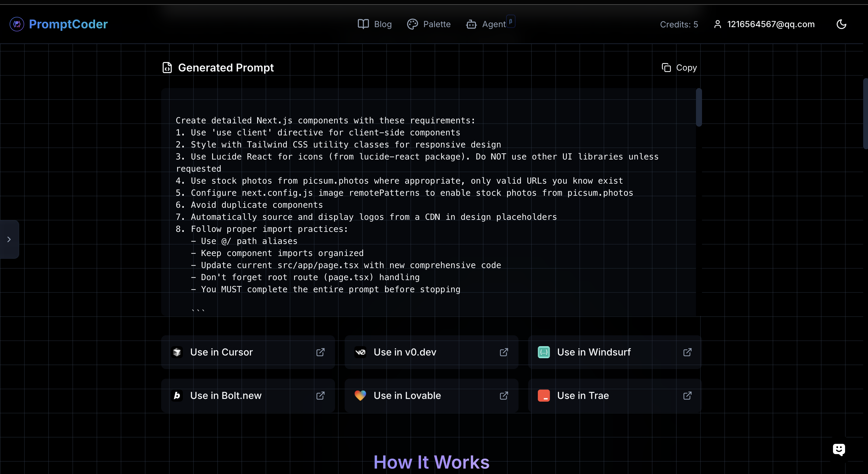Viewport: 868px width, 474px height.
Task: Click the red Trae icon
Action: [x=544, y=396]
